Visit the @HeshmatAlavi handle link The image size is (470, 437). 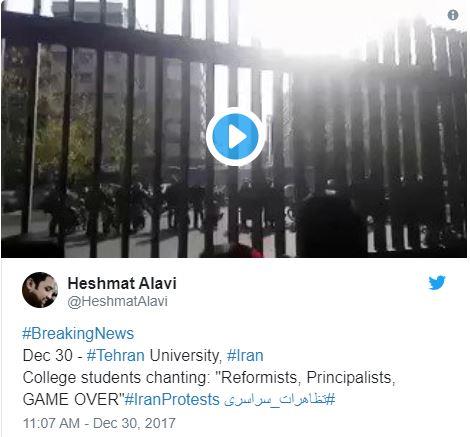(118, 301)
